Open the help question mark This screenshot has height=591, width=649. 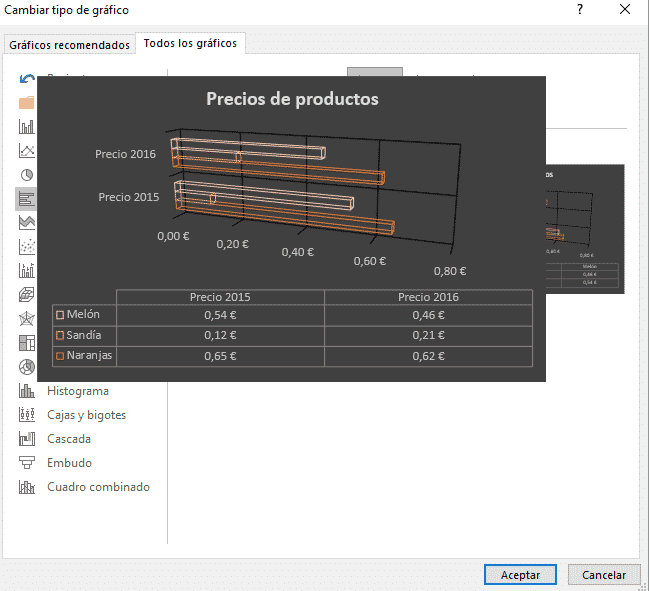click(580, 10)
